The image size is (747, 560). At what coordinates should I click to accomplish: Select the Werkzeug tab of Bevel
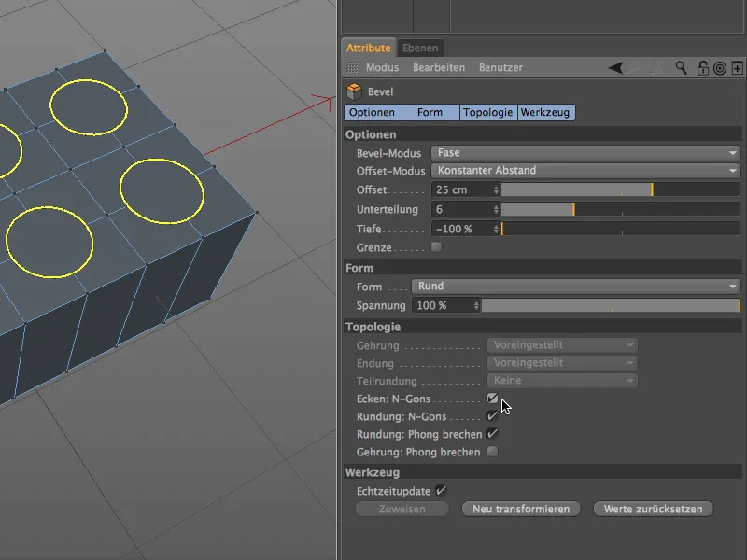(546, 112)
